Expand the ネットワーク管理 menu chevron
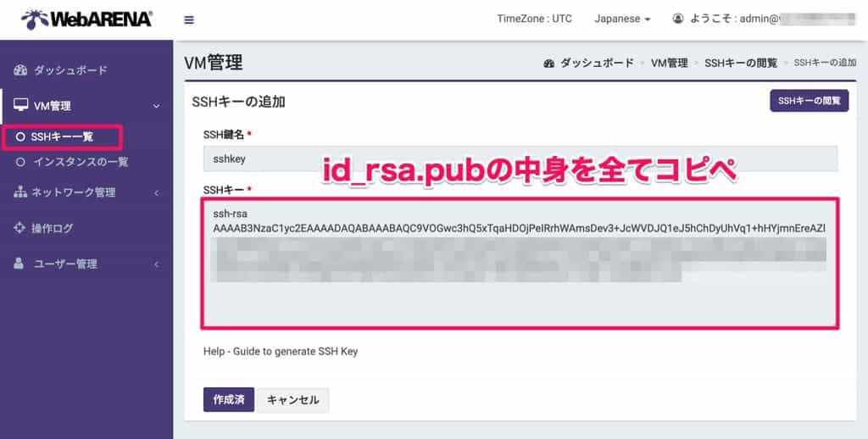The image size is (868, 439). 156,192
